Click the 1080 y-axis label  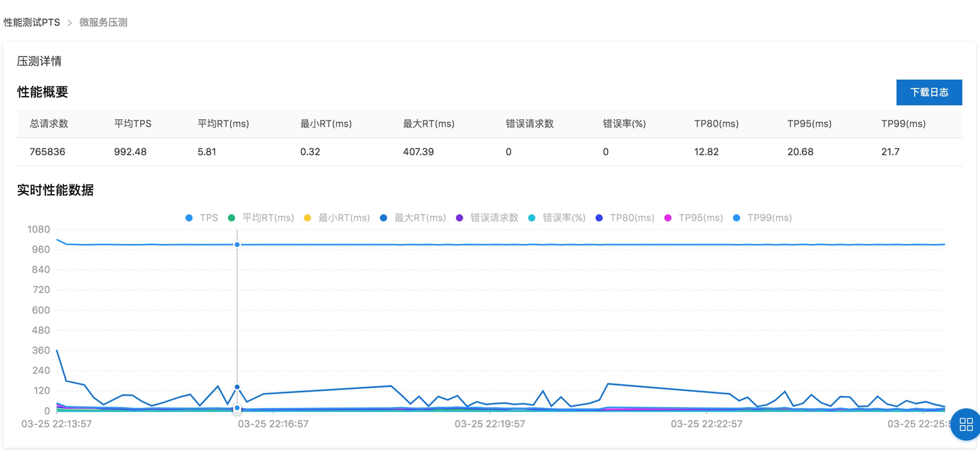coord(38,230)
